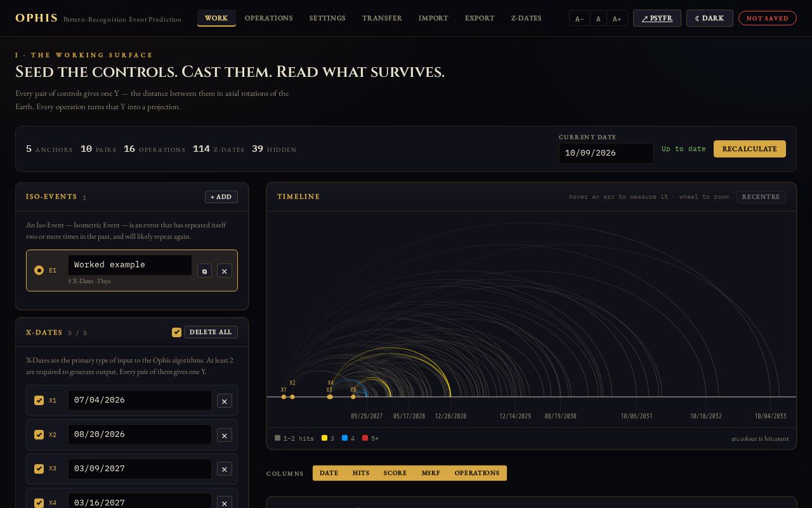The image size is (812, 508).
Task: Uncheck the X1 date checkbox
Action: 39,401
